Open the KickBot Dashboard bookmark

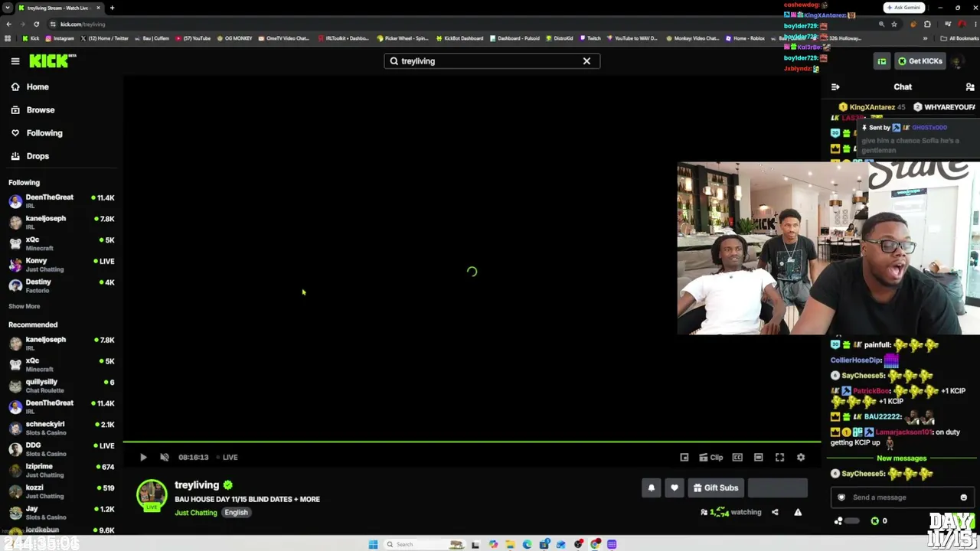tap(460, 38)
